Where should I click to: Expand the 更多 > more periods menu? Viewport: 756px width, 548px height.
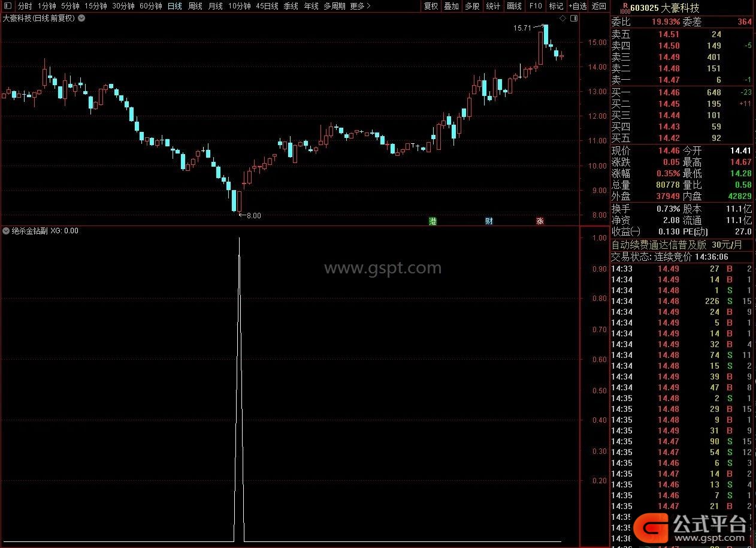[x=361, y=6]
